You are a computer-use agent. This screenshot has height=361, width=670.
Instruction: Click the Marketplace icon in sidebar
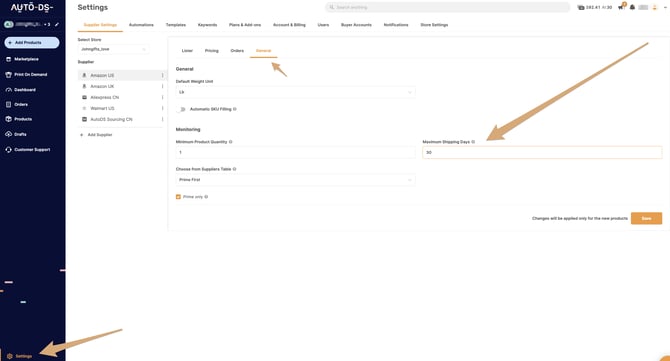pos(9,59)
